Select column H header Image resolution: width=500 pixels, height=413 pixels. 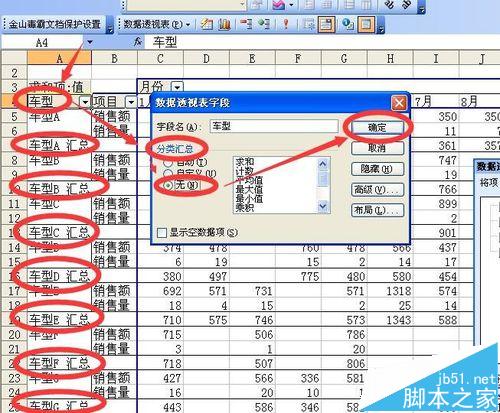(x=390, y=58)
